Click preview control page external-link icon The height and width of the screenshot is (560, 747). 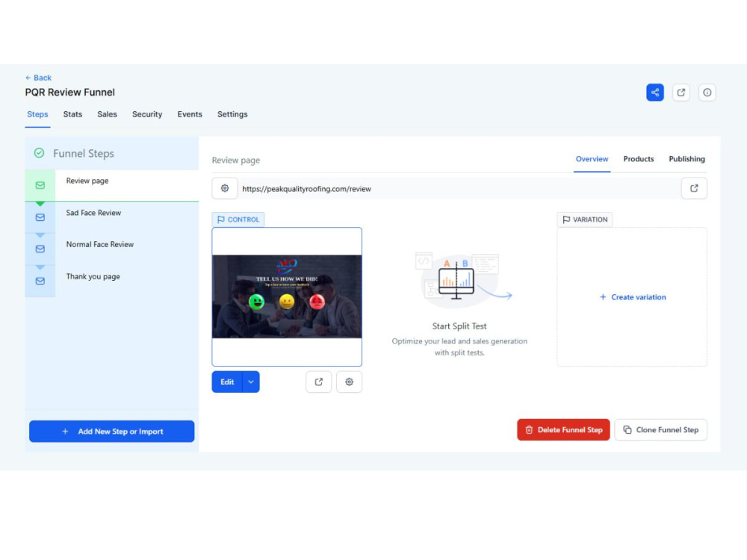pyautogui.click(x=319, y=382)
